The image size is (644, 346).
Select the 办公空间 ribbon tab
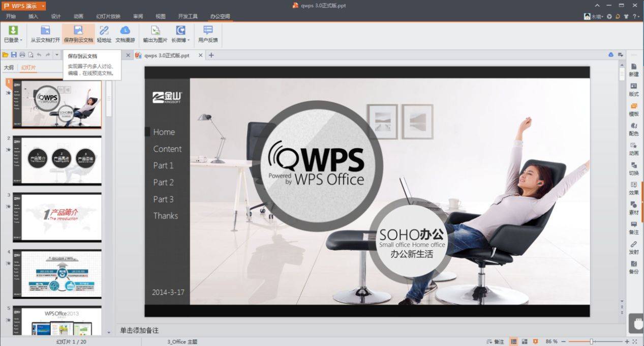tap(220, 16)
